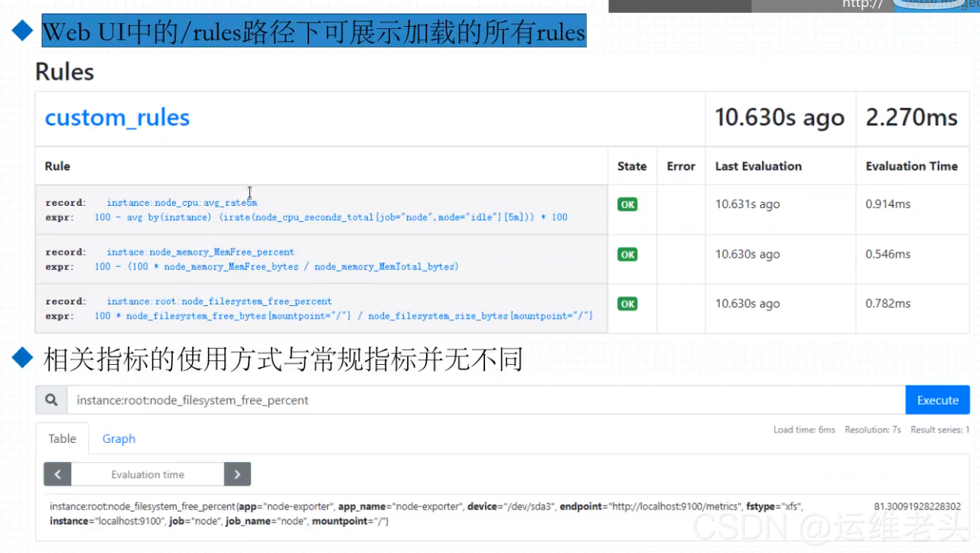Click the Load time: 6ms stat
This screenshot has width=980, height=553.
tap(804, 430)
